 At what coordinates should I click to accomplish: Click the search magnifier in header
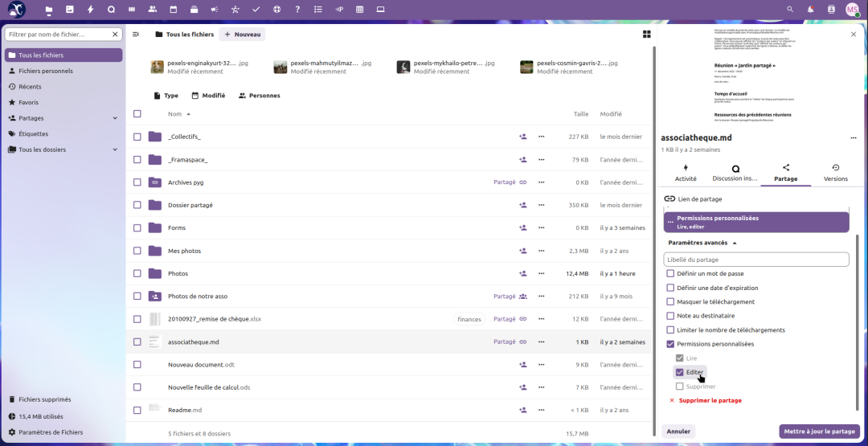[790, 10]
